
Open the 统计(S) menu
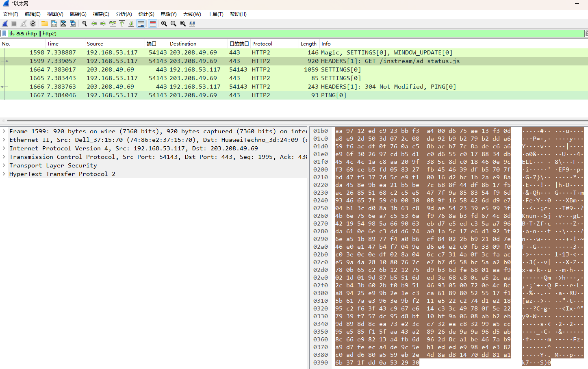[146, 14]
